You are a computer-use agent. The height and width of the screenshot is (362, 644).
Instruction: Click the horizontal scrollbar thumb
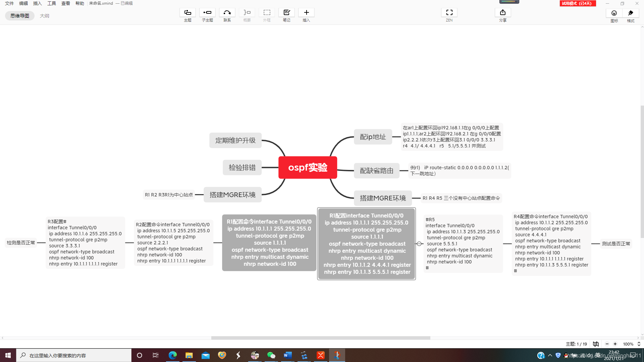[x=321, y=338]
